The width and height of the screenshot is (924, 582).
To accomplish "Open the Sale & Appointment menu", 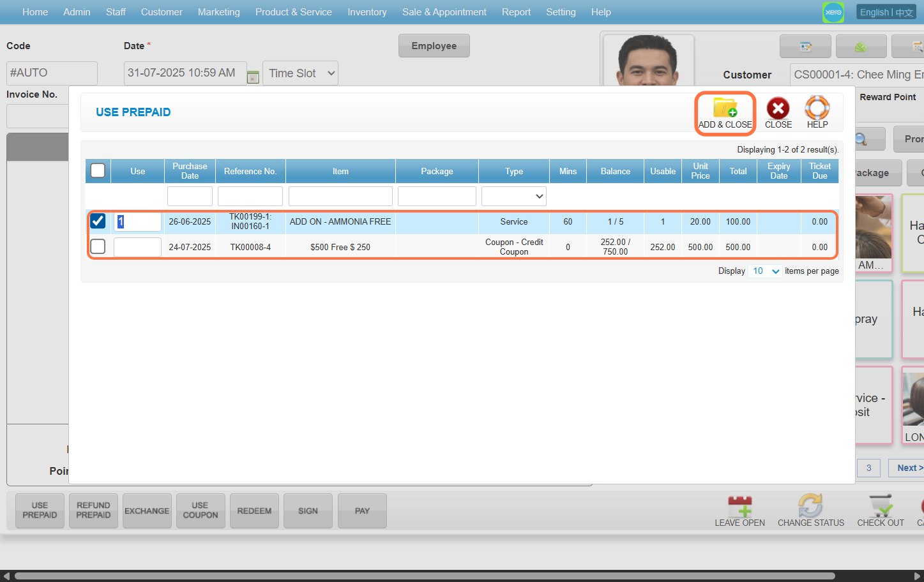I will coord(444,12).
